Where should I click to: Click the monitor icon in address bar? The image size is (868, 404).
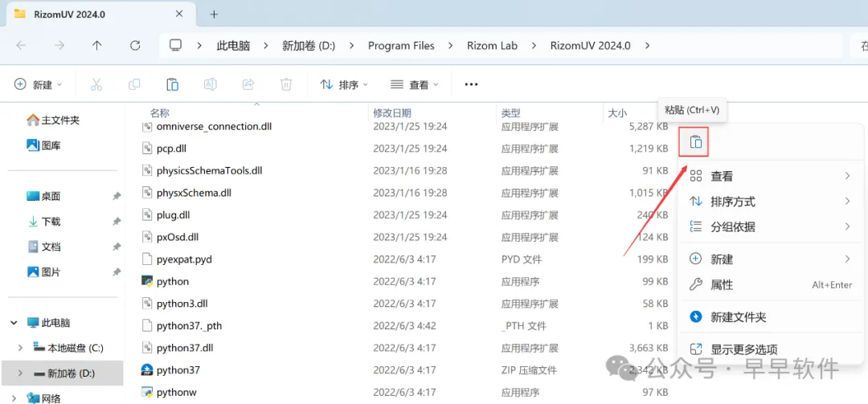[176, 46]
